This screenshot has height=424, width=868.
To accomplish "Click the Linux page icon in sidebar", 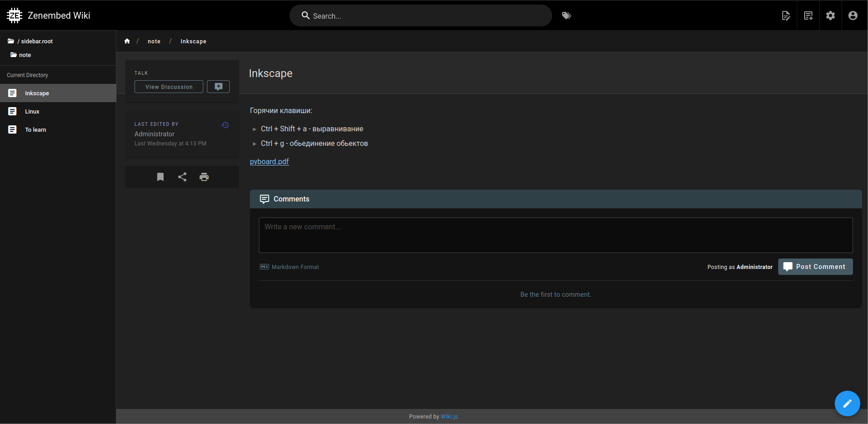I will [x=12, y=111].
